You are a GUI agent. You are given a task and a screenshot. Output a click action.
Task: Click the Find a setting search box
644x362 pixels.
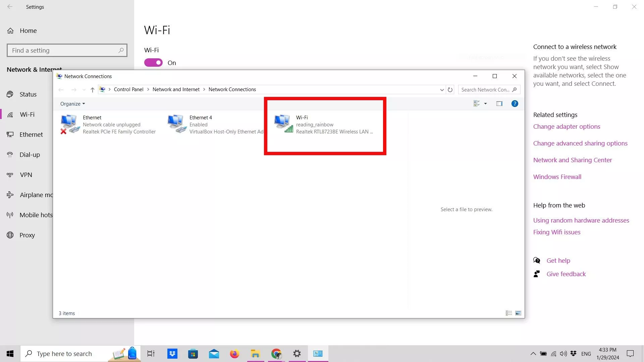click(64, 50)
